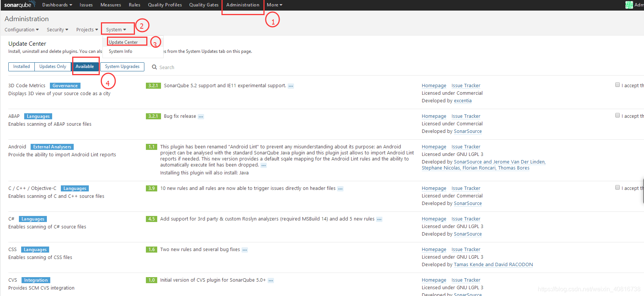Go to Issues in top navigation

pos(86,5)
